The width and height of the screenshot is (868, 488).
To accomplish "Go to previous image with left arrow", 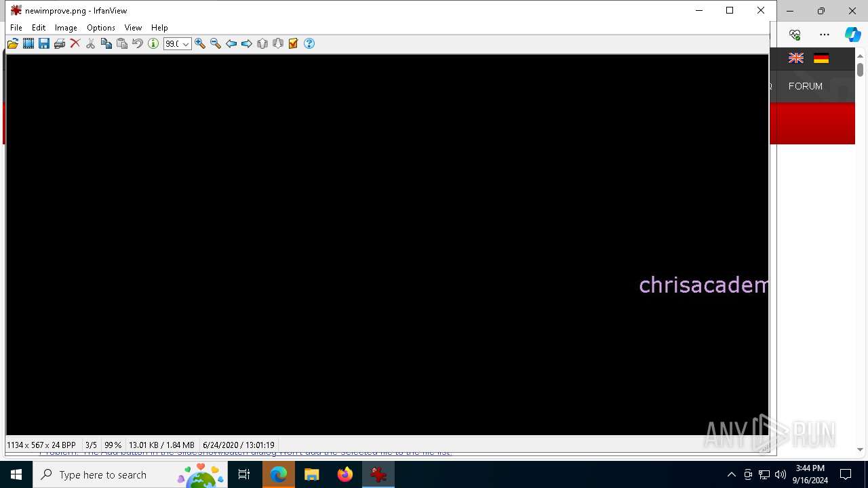I will tap(231, 43).
